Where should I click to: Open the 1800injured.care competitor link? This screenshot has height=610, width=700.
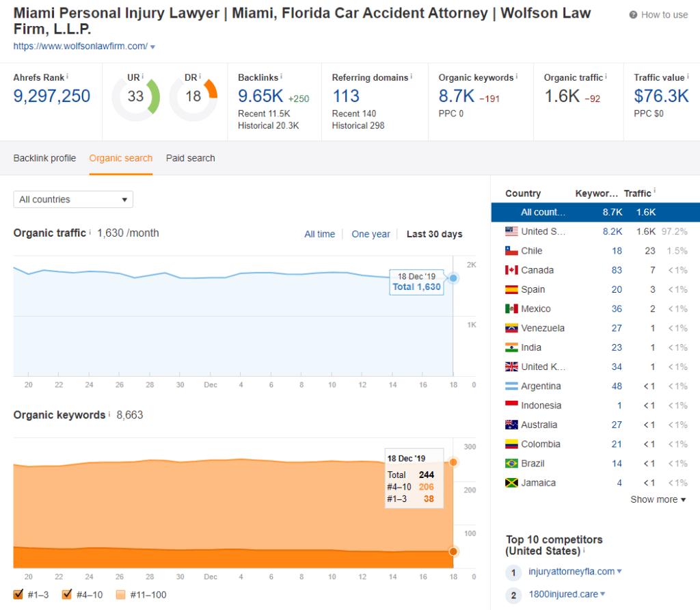(x=563, y=594)
